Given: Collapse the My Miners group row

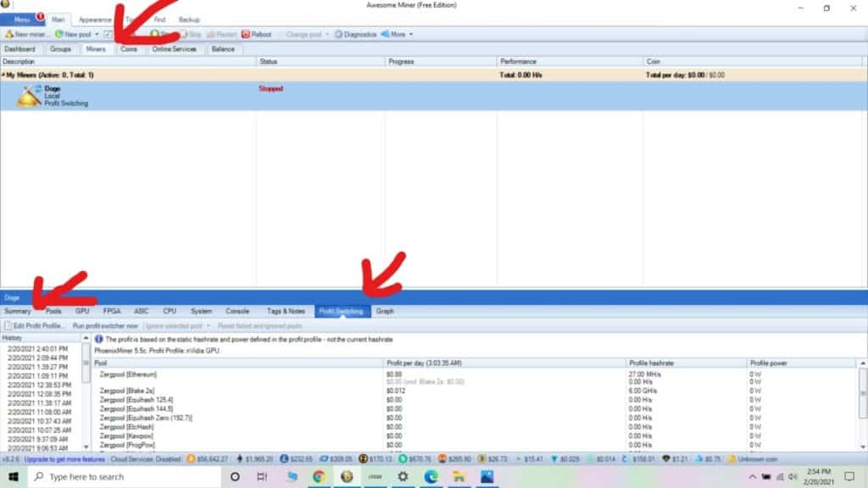Looking at the screenshot, I should pyautogui.click(x=3, y=75).
